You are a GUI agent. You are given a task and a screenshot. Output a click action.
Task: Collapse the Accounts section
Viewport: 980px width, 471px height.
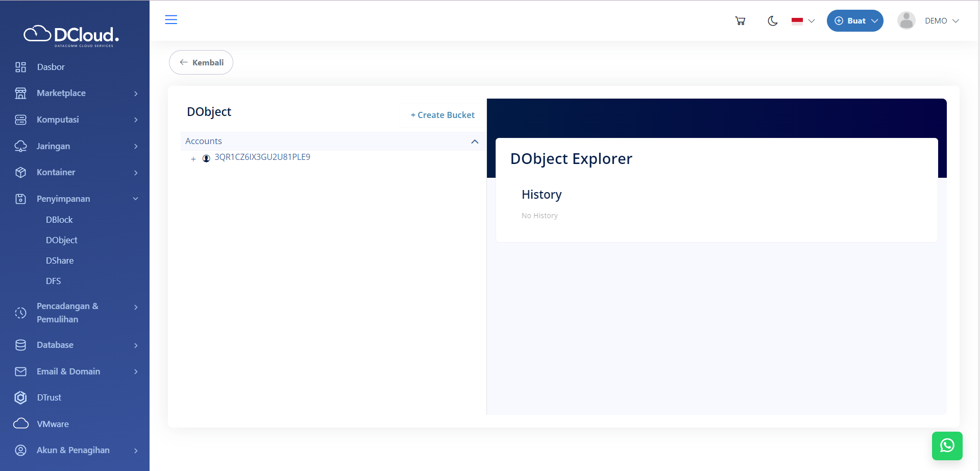coord(475,142)
